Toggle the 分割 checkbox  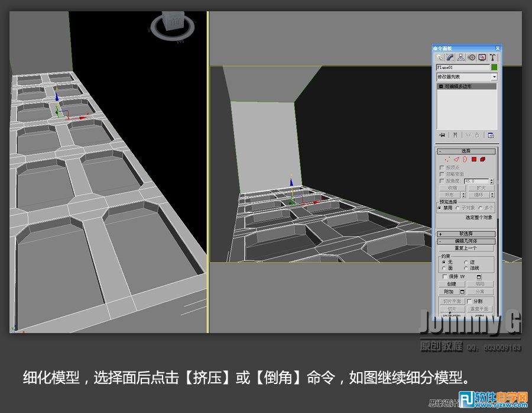coord(469,301)
